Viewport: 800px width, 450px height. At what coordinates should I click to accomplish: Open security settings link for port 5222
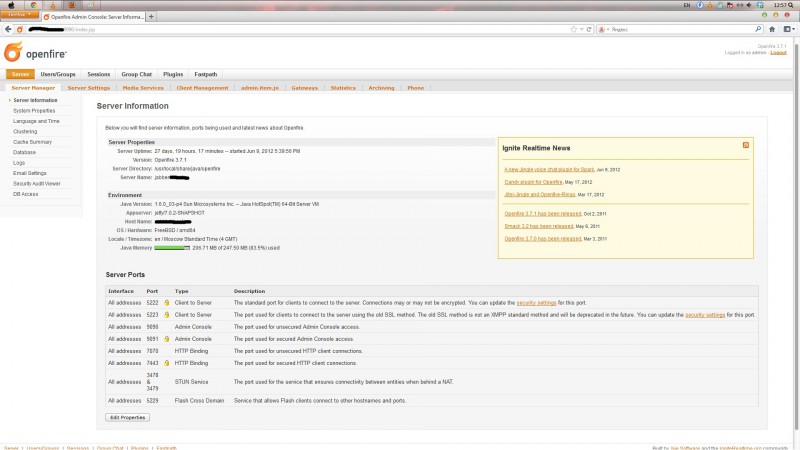(x=536, y=303)
